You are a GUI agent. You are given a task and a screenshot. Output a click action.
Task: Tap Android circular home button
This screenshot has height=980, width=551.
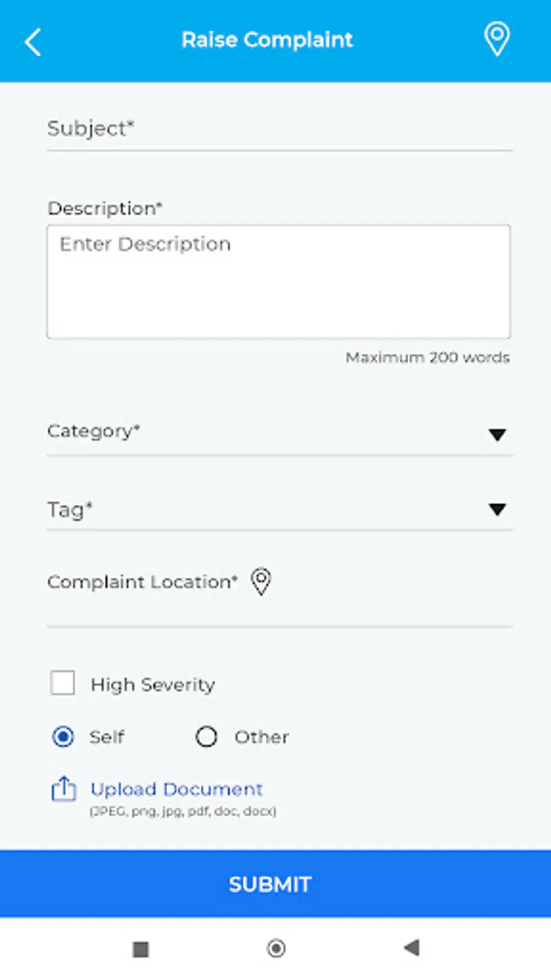click(x=276, y=948)
